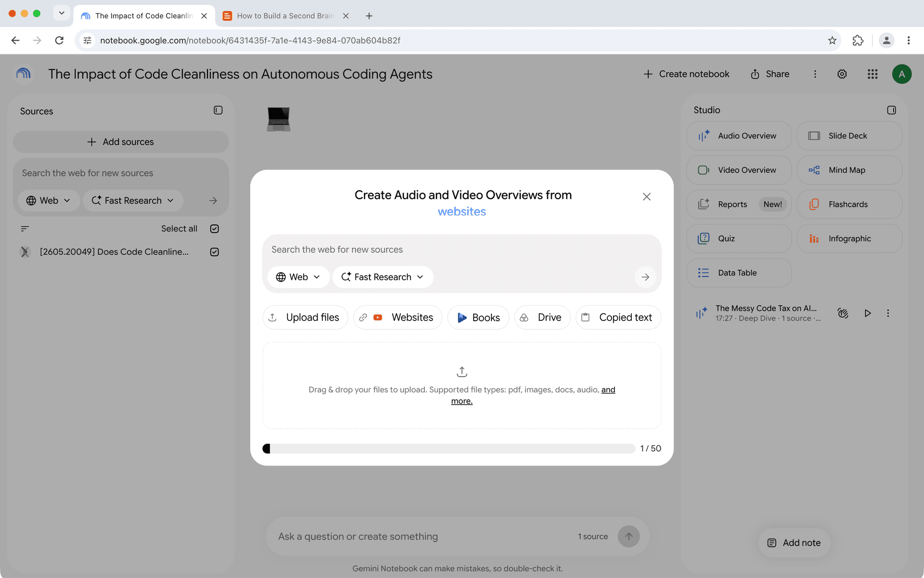Click the Add note button
Image resolution: width=924 pixels, height=578 pixels.
[x=794, y=543]
